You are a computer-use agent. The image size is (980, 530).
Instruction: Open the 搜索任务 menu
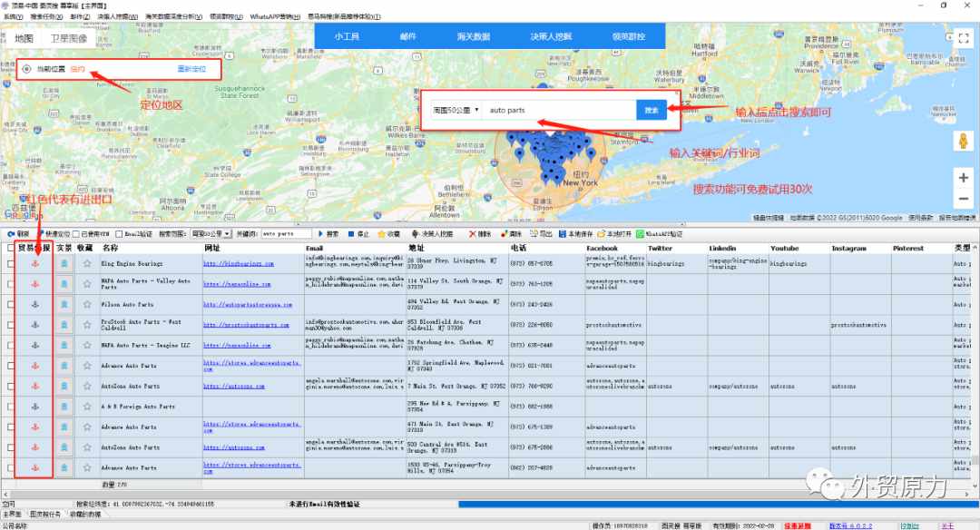tap(46, 17)
